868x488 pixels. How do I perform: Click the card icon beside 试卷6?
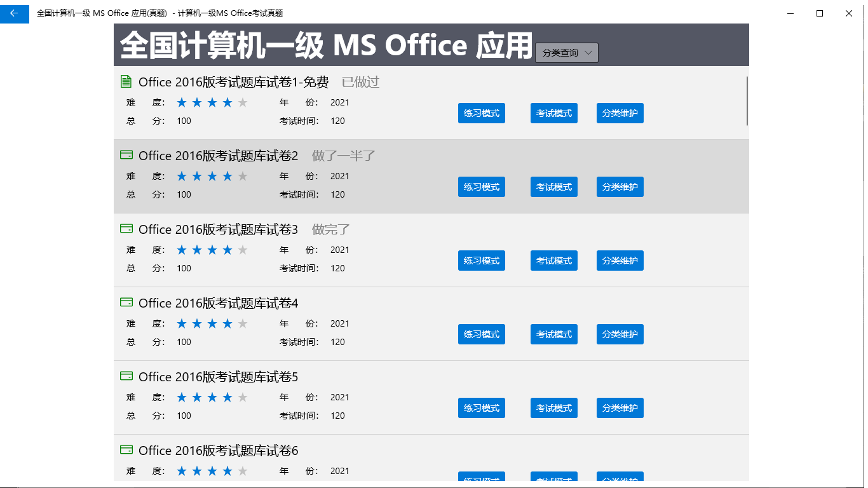(x=126, y=449)
